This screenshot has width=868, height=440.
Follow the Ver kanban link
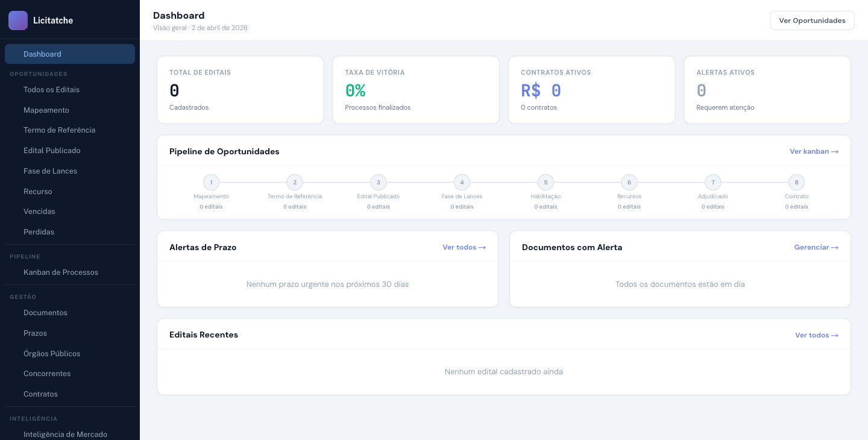pos(814,152)
